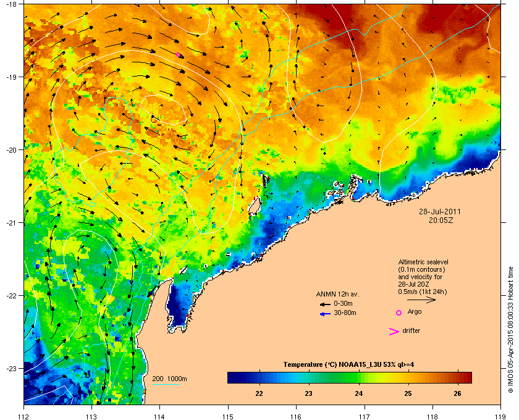519x420 pixels.
Task: Click the Argo legend circle marker
Action: [x=399, y=313]
